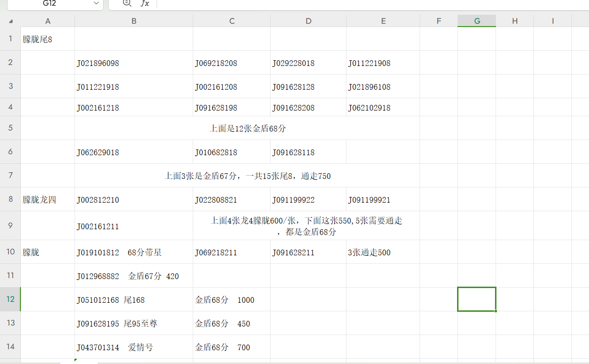Image resolution: width=589 pixels, height=364 pixels.
Task: Click merged cell reading 上面是12张金盾68分
Action: [247, 128]
